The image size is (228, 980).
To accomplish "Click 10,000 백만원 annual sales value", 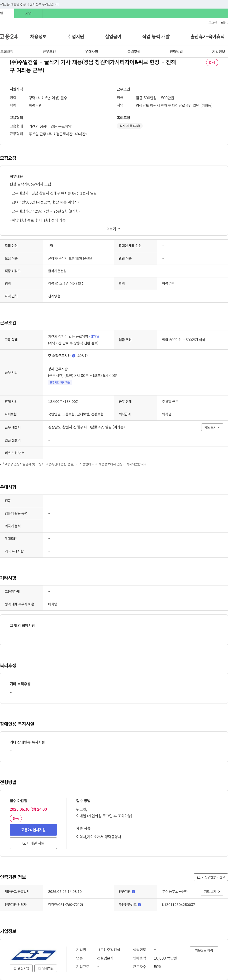I will tap(165, 958).
